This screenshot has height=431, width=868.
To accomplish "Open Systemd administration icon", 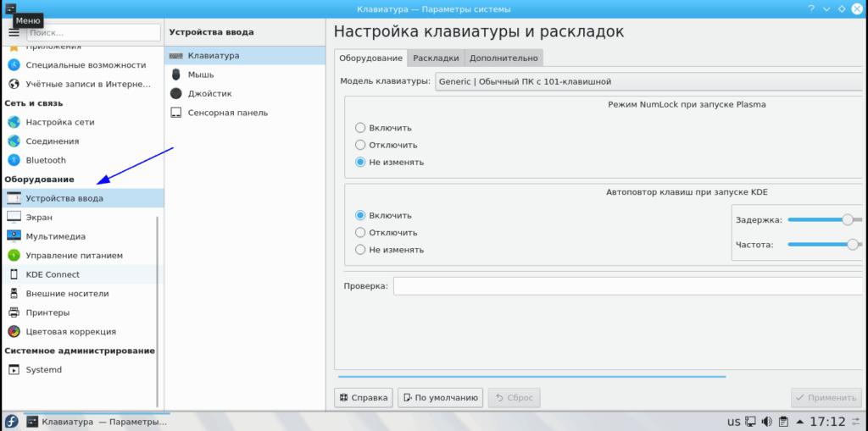I will 14,370.
